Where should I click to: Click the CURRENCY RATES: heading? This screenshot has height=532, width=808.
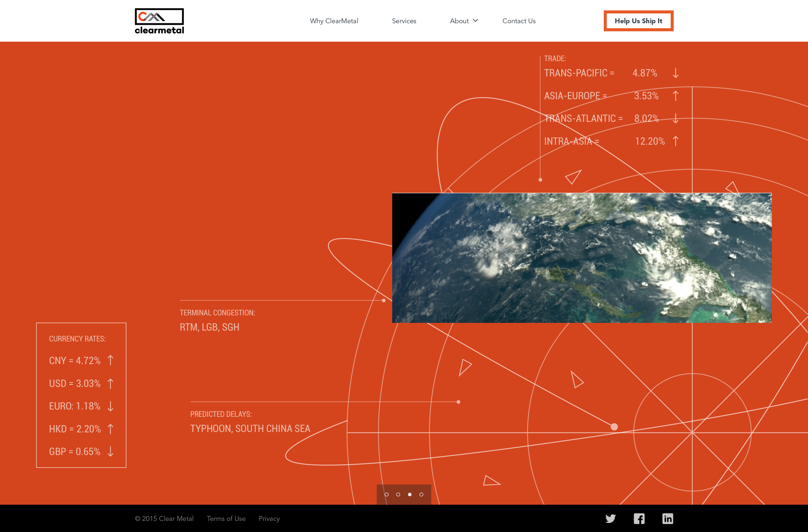point(77,339)
